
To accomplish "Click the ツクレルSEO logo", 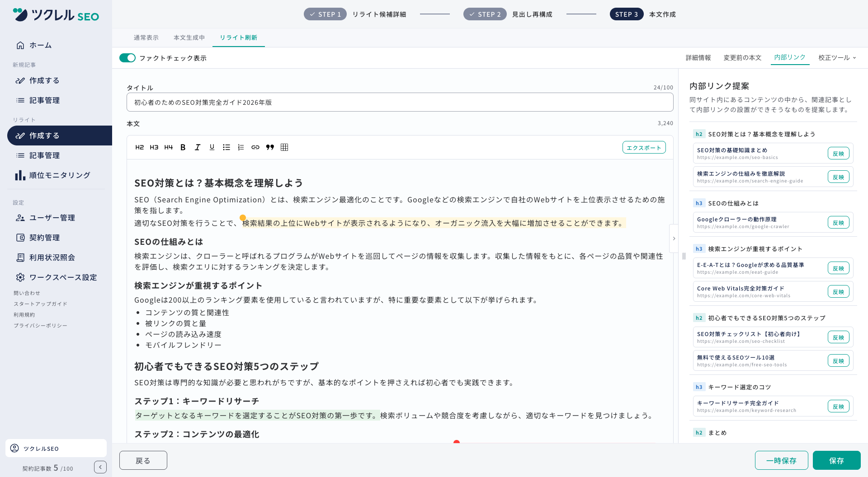I will point(56,15).
